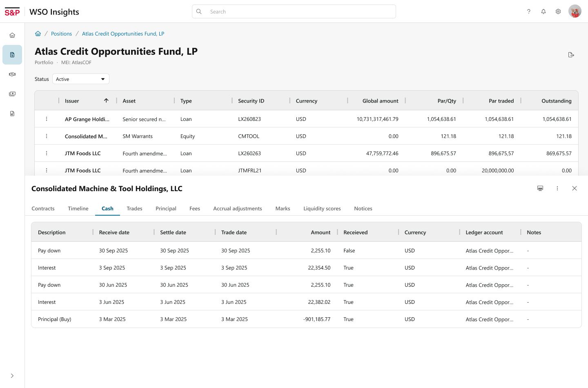588x388 pixels.
Task: Switch to the Notices tab
Action: pos(363,208)
